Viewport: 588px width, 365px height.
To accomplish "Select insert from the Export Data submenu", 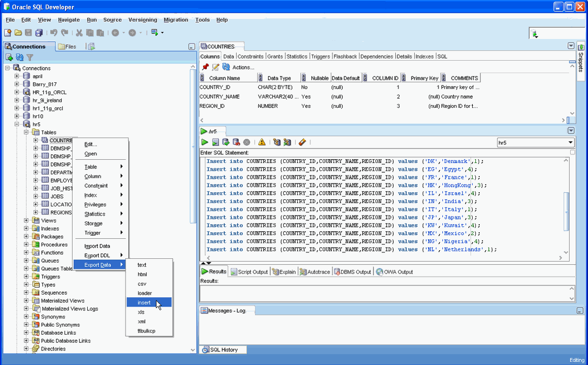I will pos(144,303).
